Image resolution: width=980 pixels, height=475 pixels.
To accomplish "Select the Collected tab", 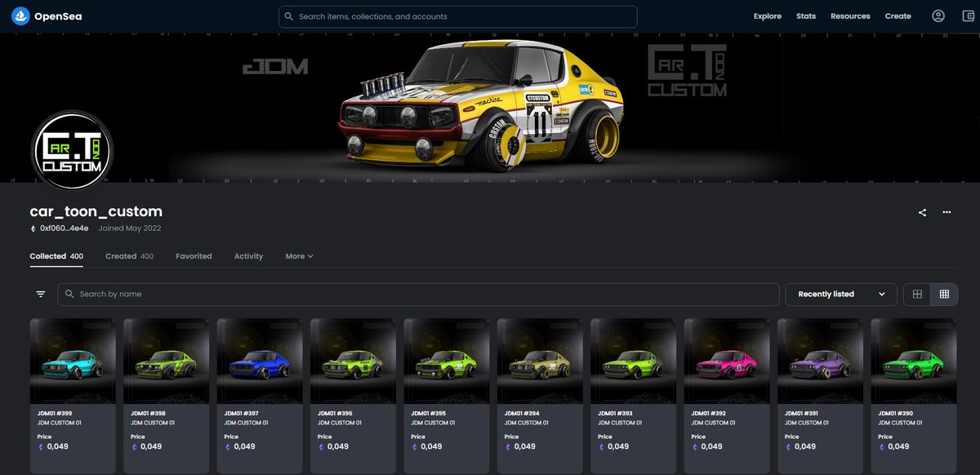I will click(x=56, y=256).
